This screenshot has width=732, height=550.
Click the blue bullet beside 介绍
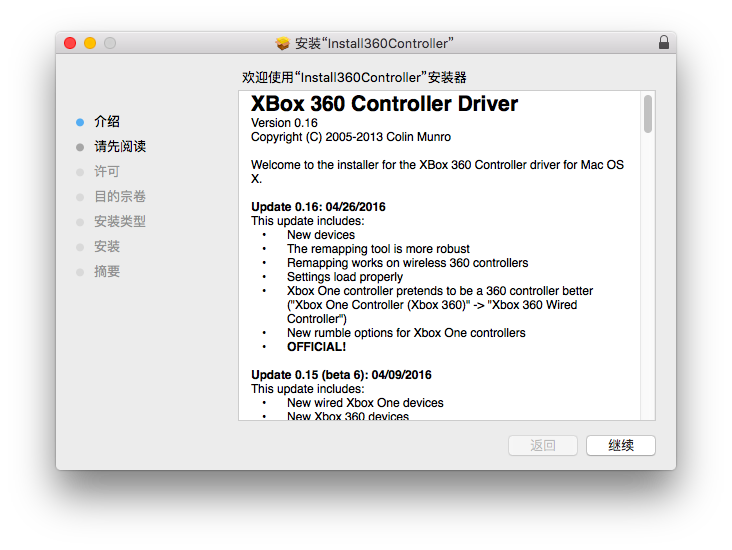point(80,122)
